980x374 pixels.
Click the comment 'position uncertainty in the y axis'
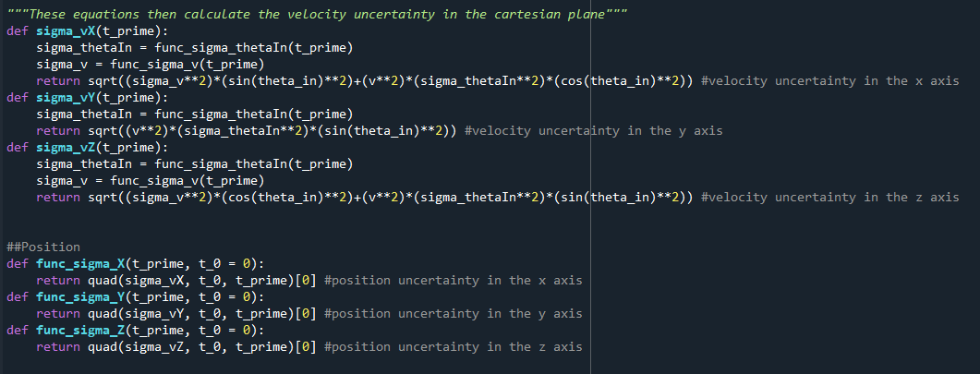tap(454, 313)
